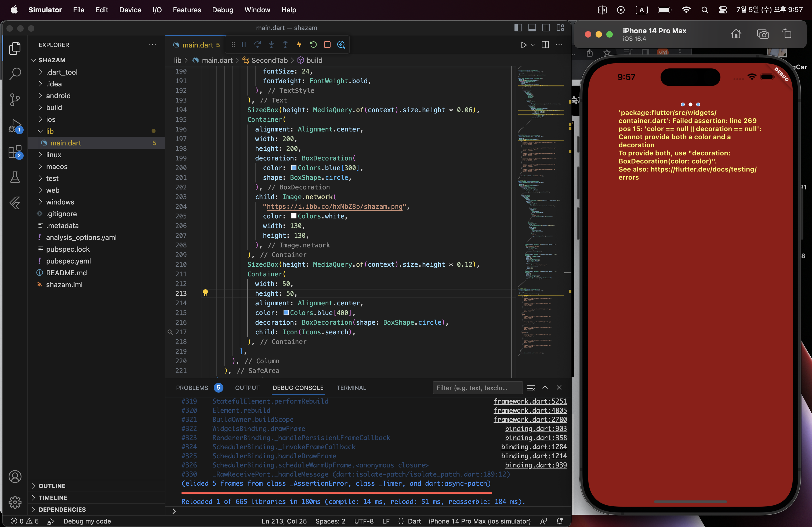Click the green Restart debug icon
This screenshot has height=527, width=812.
[x=313, y=45]
